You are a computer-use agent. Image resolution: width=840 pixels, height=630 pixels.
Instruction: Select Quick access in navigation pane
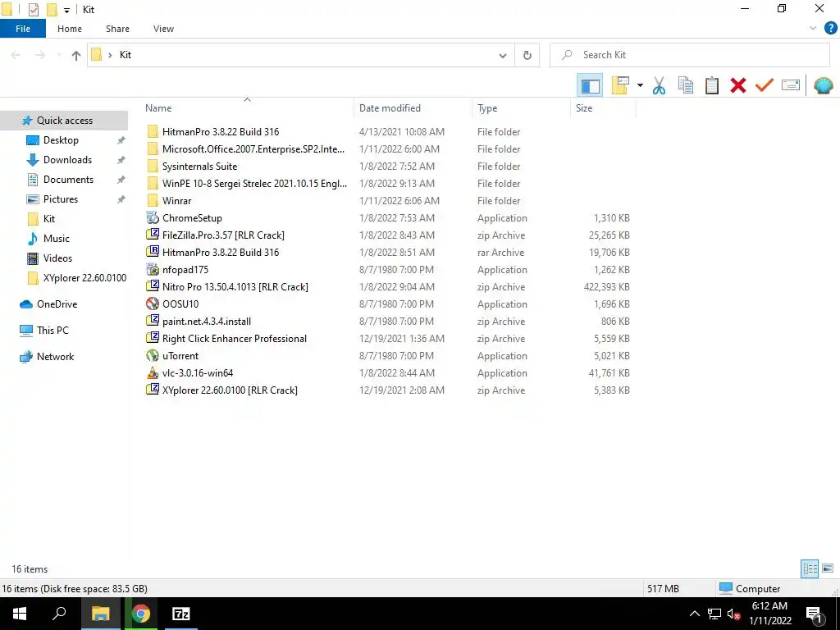[64, 121]
